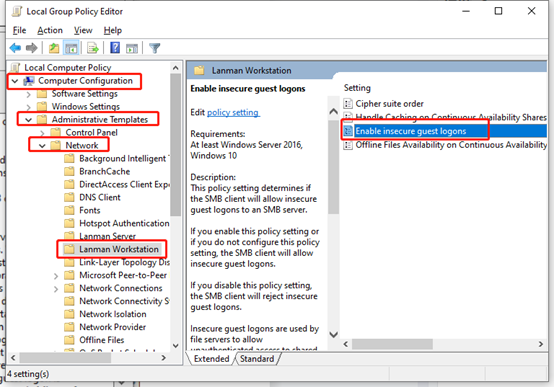Image resolution: width=554 pixels, height=387 pixels.
Task: Click the settings list scroll right arrow
Action: [x=541, y=344]
